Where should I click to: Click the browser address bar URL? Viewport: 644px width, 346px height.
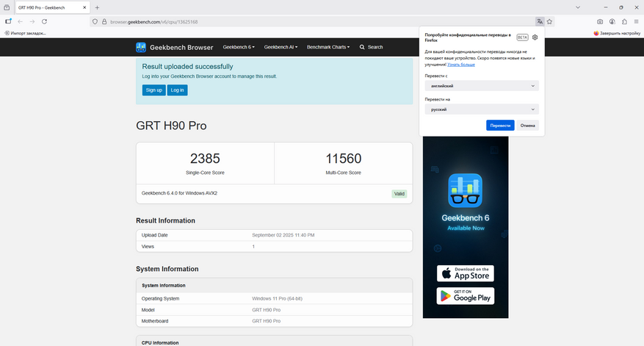(x=154, y=22)
